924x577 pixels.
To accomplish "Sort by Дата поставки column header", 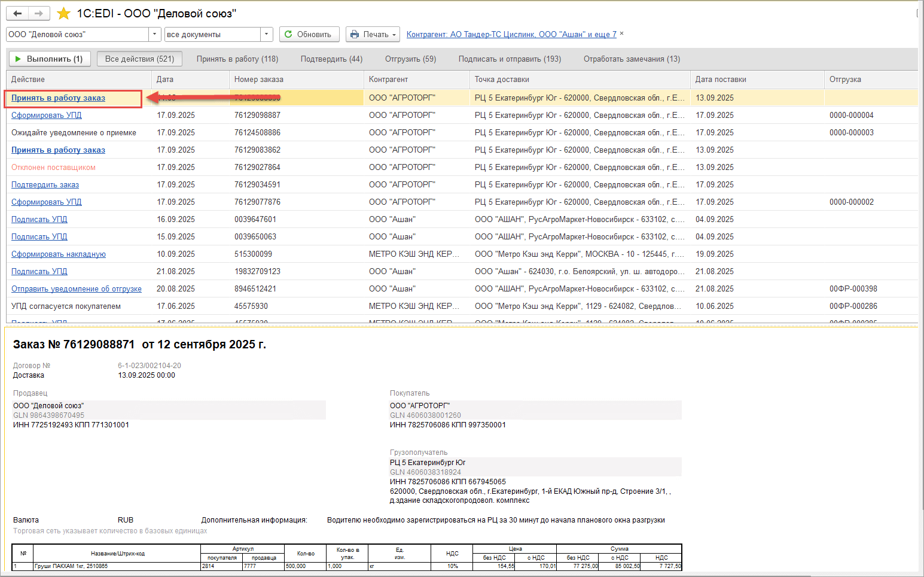I will pyautogui.click(x=721, y=79).
